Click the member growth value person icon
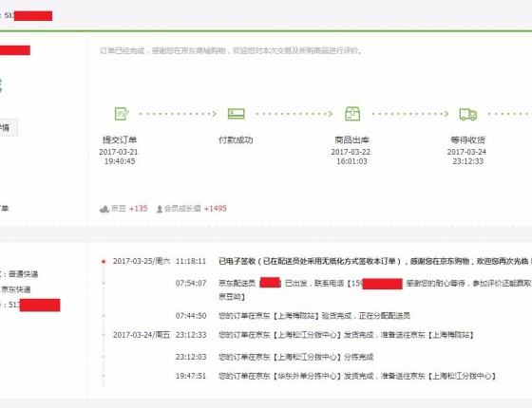Image resolution: width=532 pixels, height=408 pixels. pos(160,209)
